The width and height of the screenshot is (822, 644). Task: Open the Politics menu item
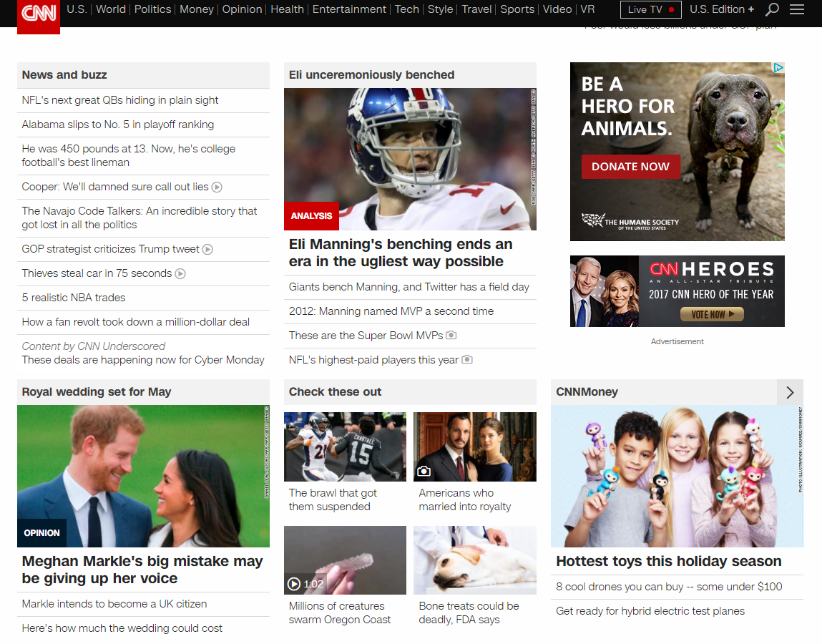tap(152, 9)
